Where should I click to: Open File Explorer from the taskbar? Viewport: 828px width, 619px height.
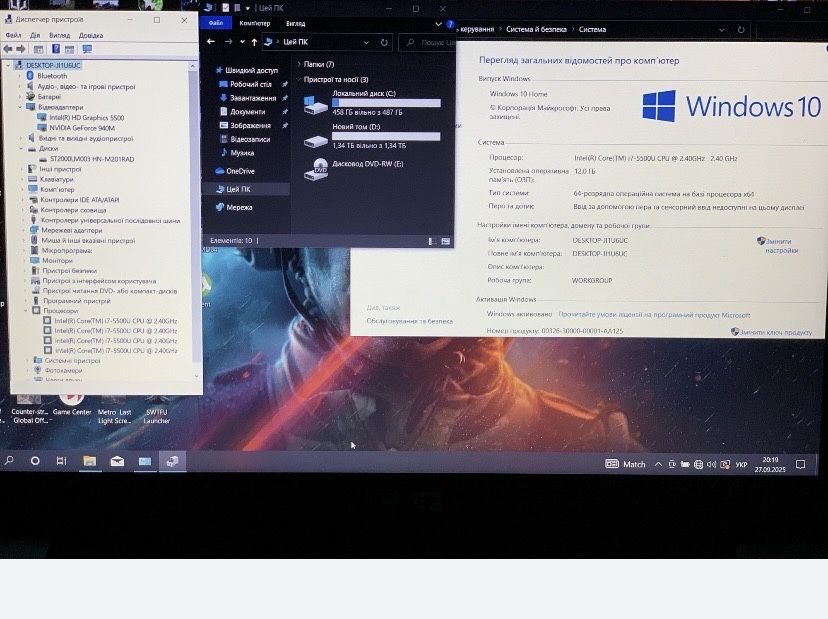(x=89, y=461)
